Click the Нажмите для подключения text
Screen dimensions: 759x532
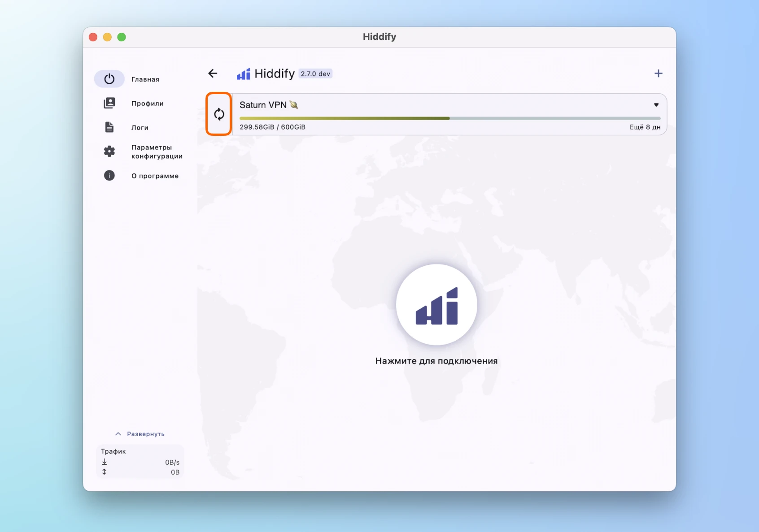tap(436, 361)
